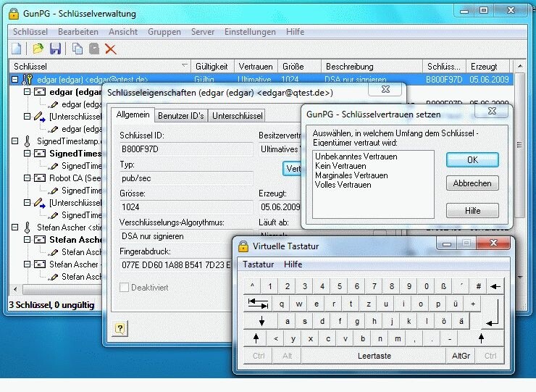Collapse the first Unterschlüssel node under edgar
The image size is (536, 392).
(x=27, y=117)
